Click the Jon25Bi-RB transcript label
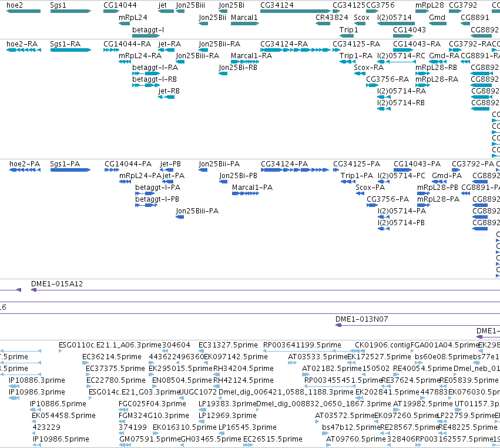Screen dimensions: 500x448 [238, 68]
